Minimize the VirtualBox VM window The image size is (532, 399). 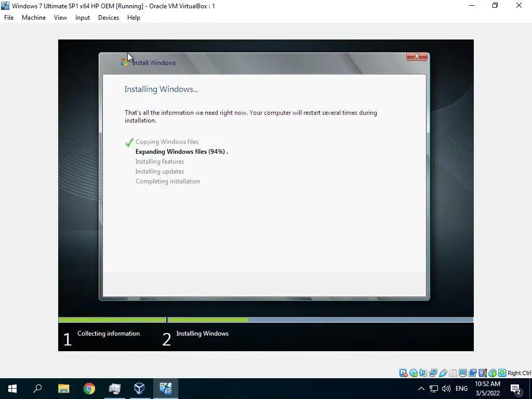coord(472,5)
